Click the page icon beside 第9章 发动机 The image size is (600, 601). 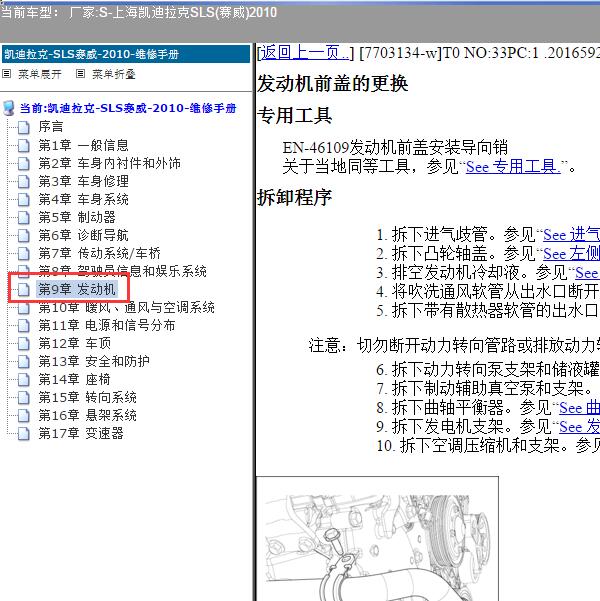(x=24, y=289)
